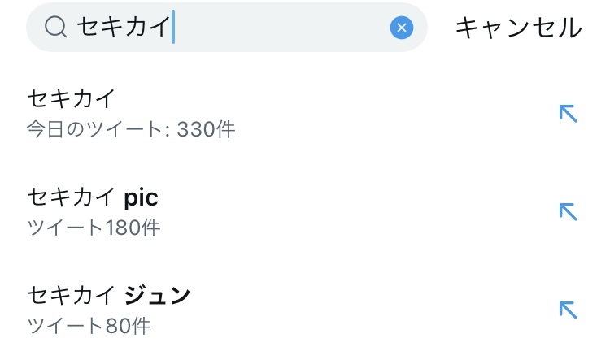Screen dimensions: 610x364
Task: Clear the search field with the X button
Action: coord(402,28)
